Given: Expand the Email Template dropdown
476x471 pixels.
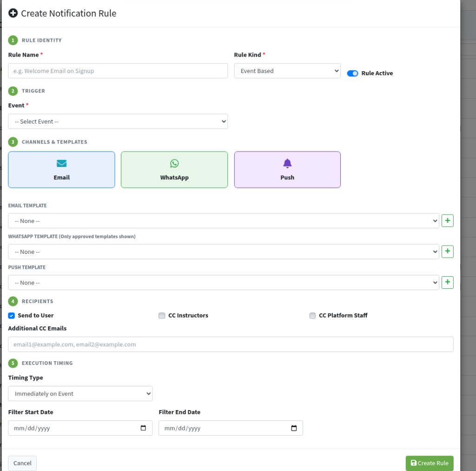Looking at the screenshot, I should point(224,221).
